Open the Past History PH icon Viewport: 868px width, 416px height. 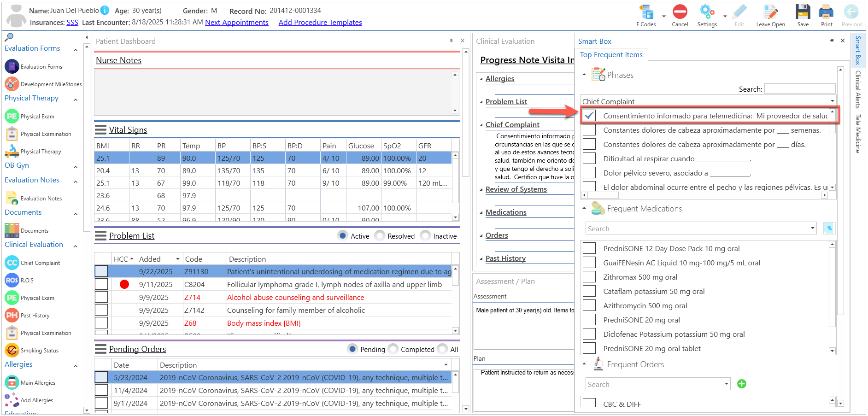point(12,315)
